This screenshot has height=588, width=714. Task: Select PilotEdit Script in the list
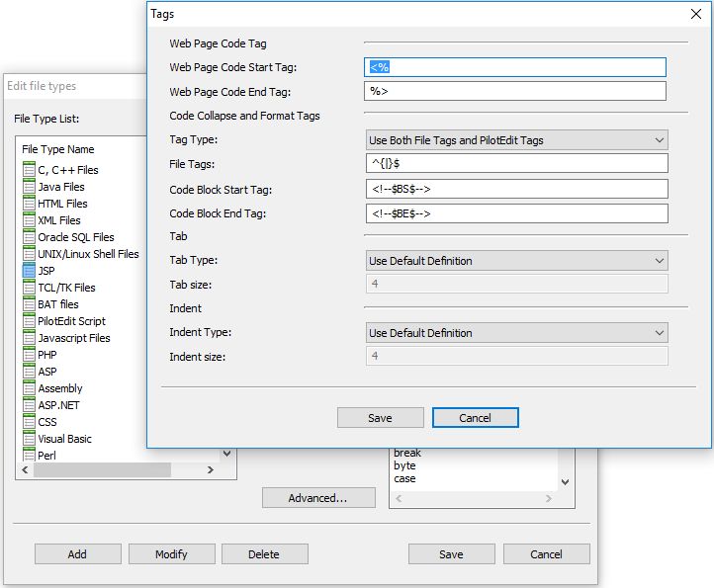coord(71,321)
